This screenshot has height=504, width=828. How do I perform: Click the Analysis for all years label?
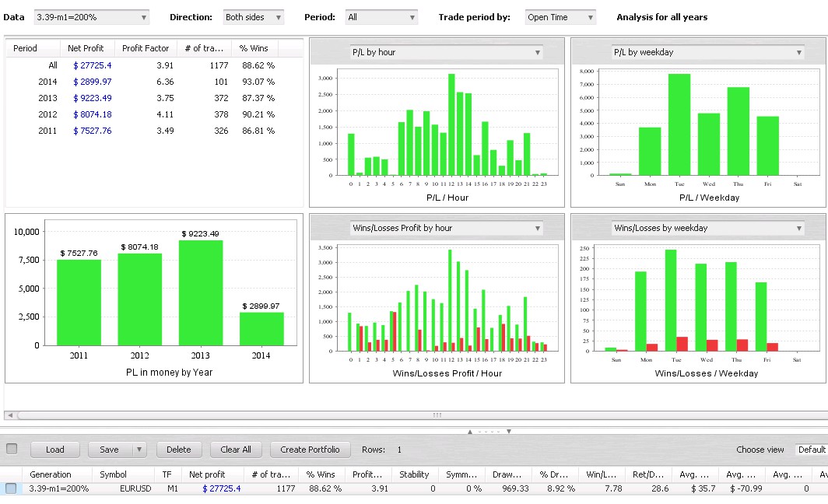[661, 17]
